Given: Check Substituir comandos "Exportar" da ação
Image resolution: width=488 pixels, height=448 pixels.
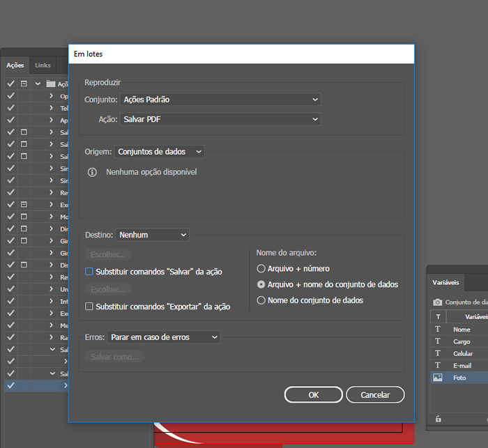Looking at the screenshot, I should tap(89, 307).
